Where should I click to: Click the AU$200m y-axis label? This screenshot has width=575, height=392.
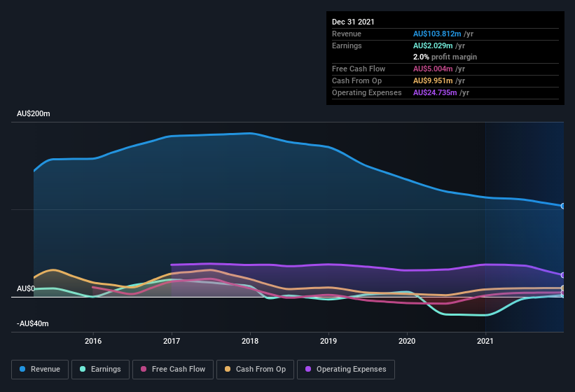coord(34,113)
